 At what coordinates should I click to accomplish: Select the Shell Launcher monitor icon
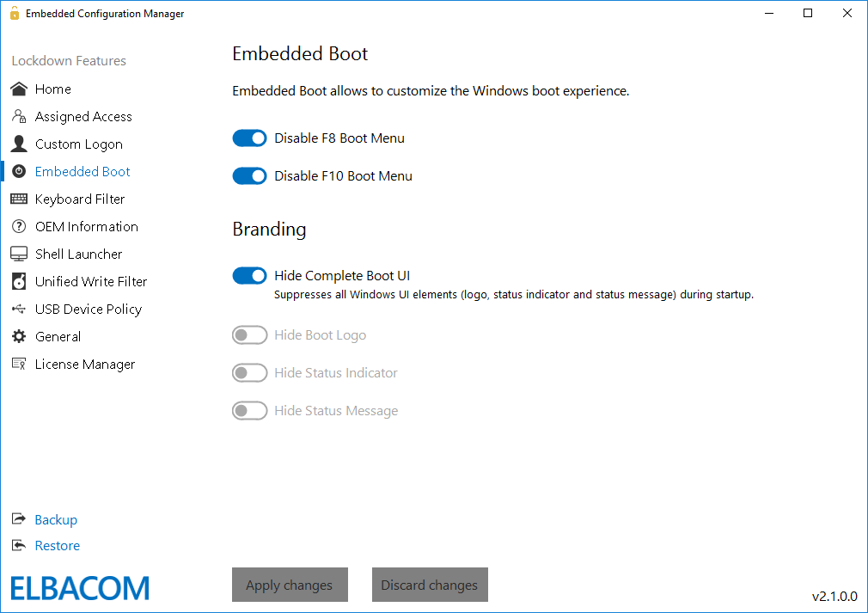click(x=18, y=254)
